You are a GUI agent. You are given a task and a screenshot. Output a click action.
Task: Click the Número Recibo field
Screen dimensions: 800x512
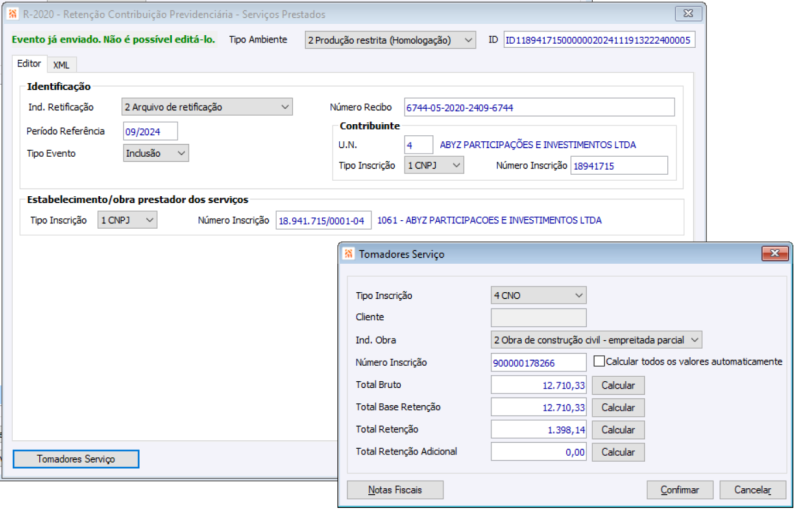(x=539, y=108)
